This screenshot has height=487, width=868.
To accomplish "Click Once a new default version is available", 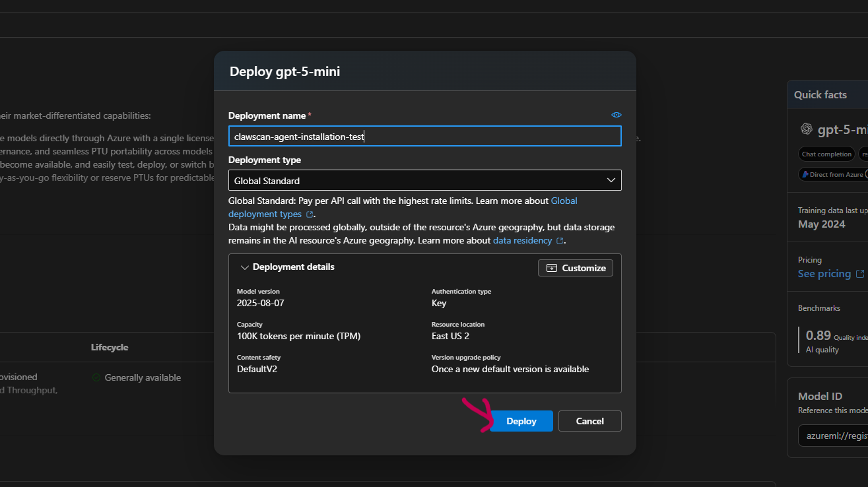I will point(510,369).
